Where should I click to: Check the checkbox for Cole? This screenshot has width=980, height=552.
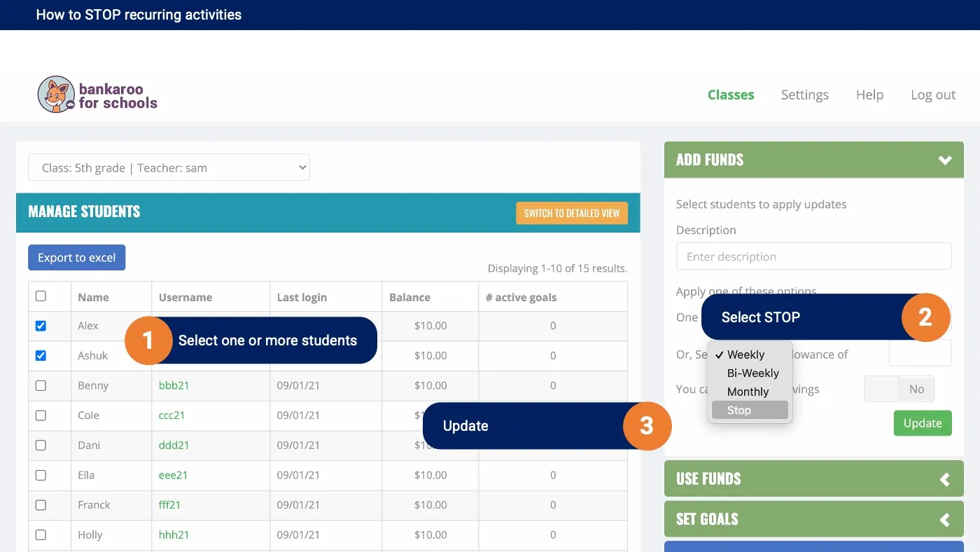coord(41,415)
